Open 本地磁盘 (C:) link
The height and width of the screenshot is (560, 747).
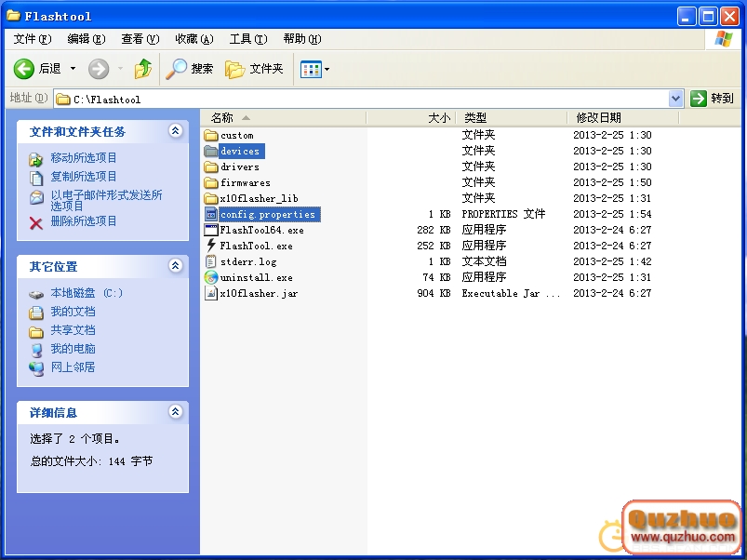tap(87, 293)
